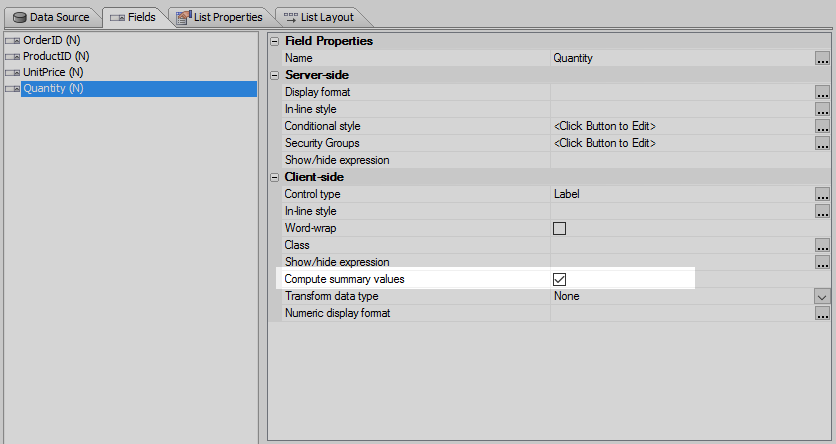836x444 pixels.
Task: Open the ellipsis editor for Name property
Action: click(x=822, y=58)
